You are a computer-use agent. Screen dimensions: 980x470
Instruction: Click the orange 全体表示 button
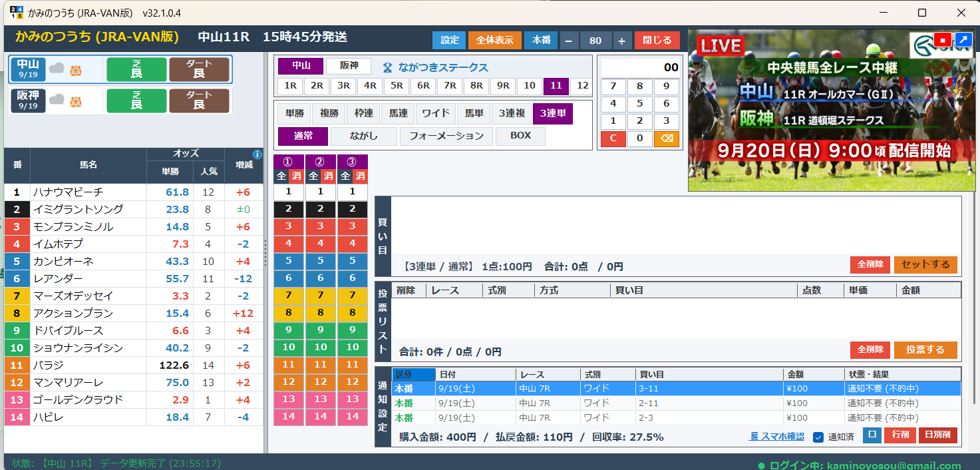tap(495, 40)
